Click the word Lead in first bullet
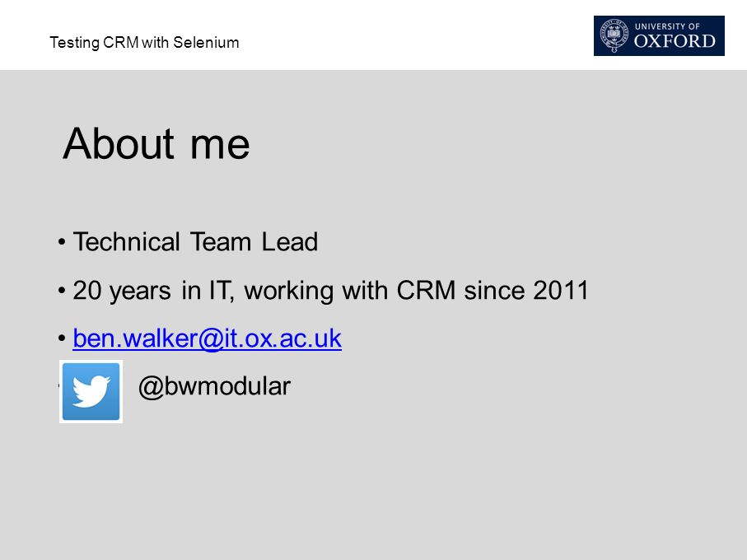The width and height of the screenshot is (747, 560). (x=290, y=241)
